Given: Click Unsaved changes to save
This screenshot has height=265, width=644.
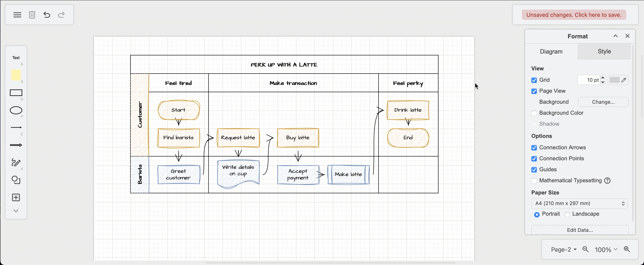Looking at the screenshot, I should tap(573, 15).
